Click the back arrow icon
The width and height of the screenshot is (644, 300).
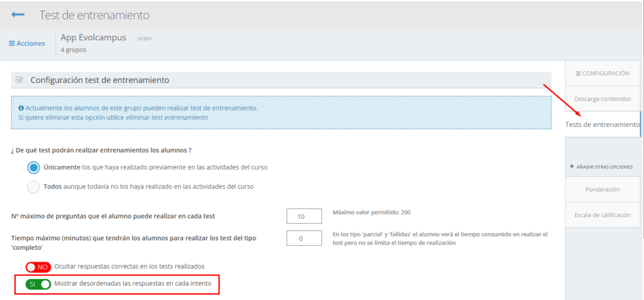pyautogui.click(x=18, y=14)
